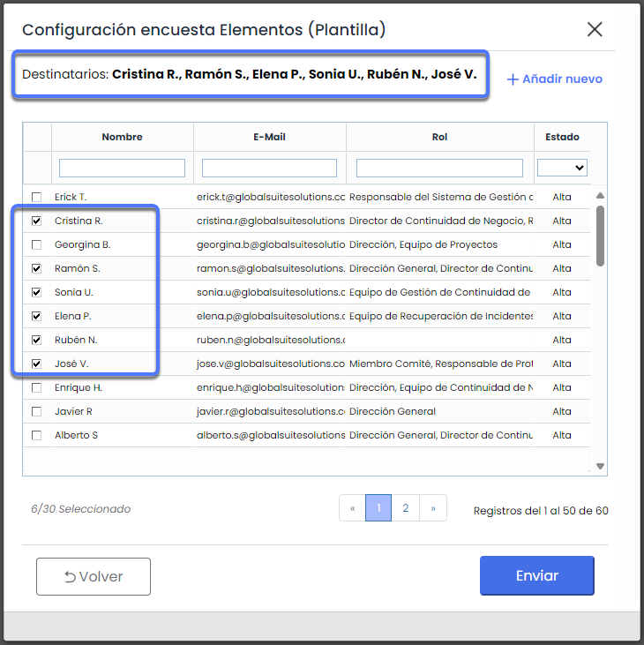644x645 pixels.
Task: Click the E-Mail filter text box
Action: point(269,168)
